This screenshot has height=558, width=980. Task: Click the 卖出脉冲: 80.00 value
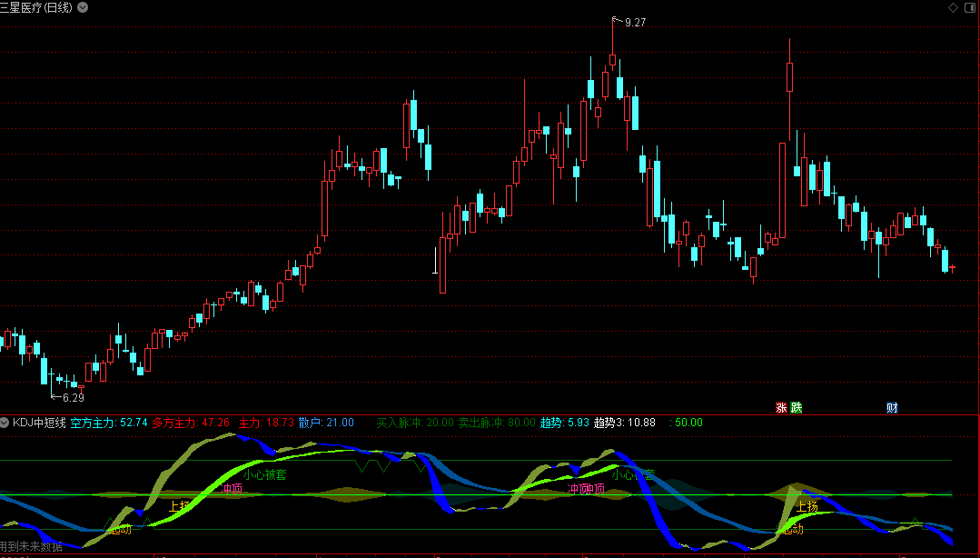tap(497, 423)
